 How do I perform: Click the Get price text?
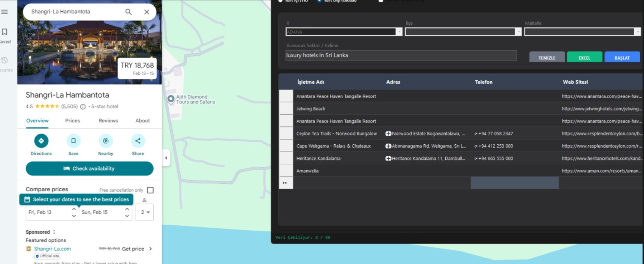[133, 249]
